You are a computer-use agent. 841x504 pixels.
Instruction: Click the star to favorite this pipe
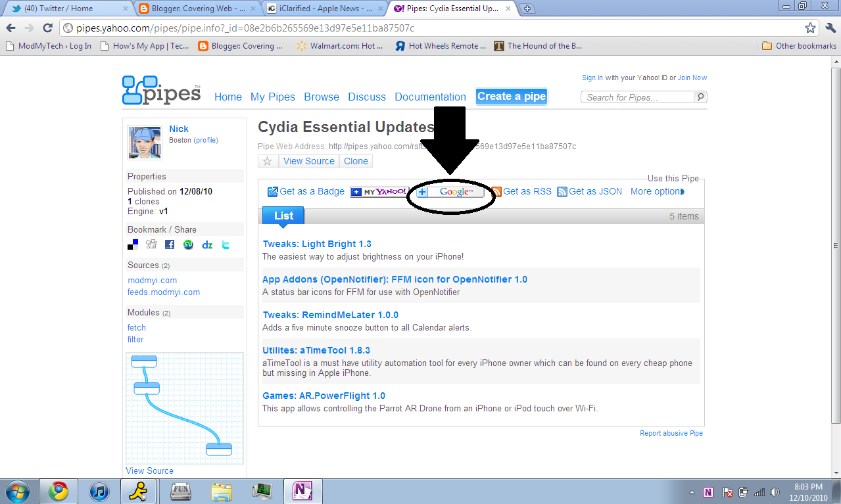(268, 161)
